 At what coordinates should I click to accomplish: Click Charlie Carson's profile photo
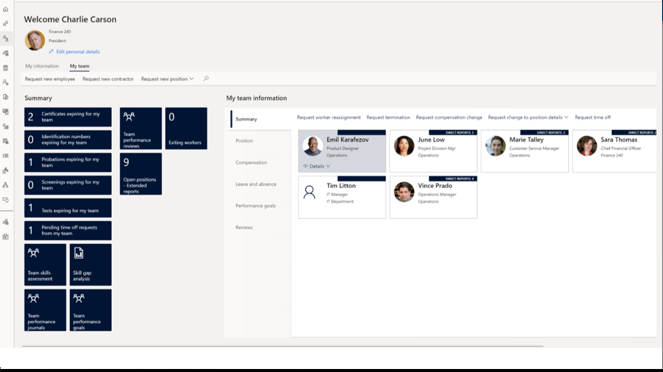pyautogui.click(x=35, y=40)
